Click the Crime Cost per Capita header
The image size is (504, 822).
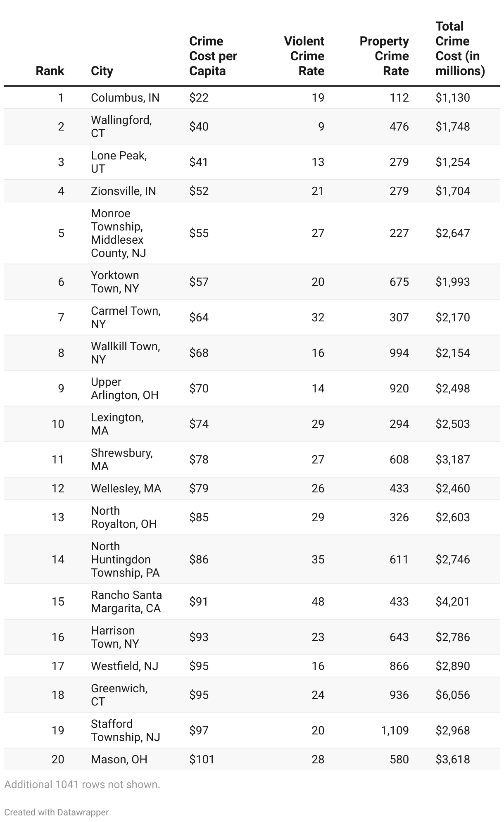(213, 56)
